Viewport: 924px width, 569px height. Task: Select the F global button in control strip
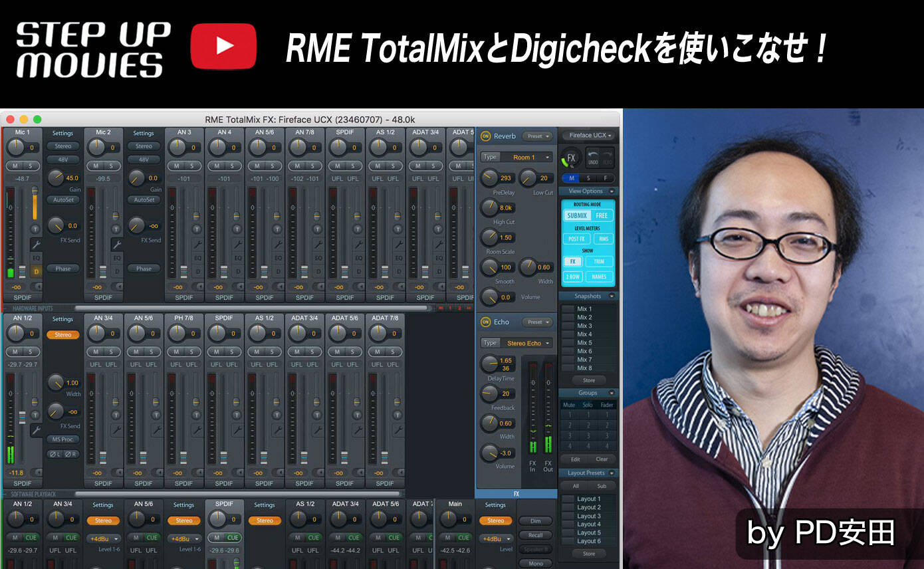tap(606, 178)
